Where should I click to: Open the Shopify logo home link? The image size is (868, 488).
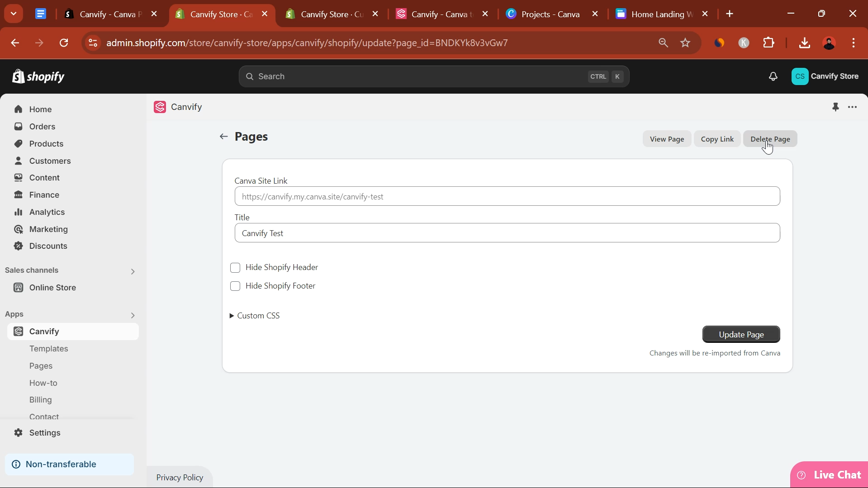tap(38, 76)
